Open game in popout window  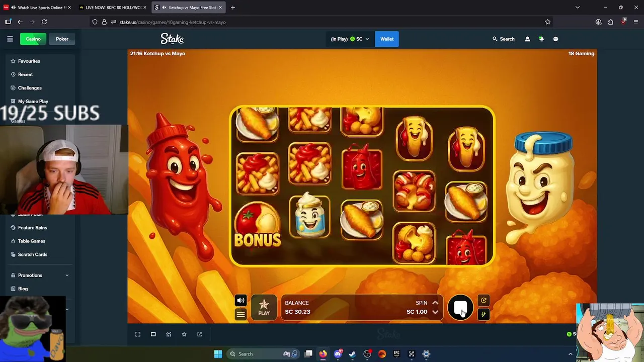[x=199, y=334]
